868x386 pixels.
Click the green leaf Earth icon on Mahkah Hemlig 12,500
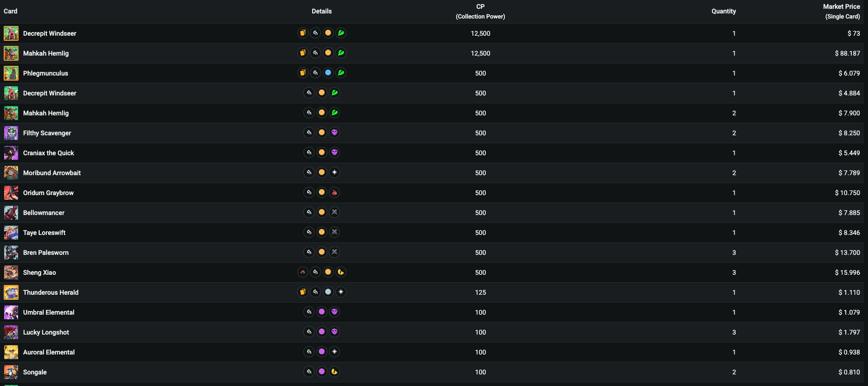tap(341, 53)
